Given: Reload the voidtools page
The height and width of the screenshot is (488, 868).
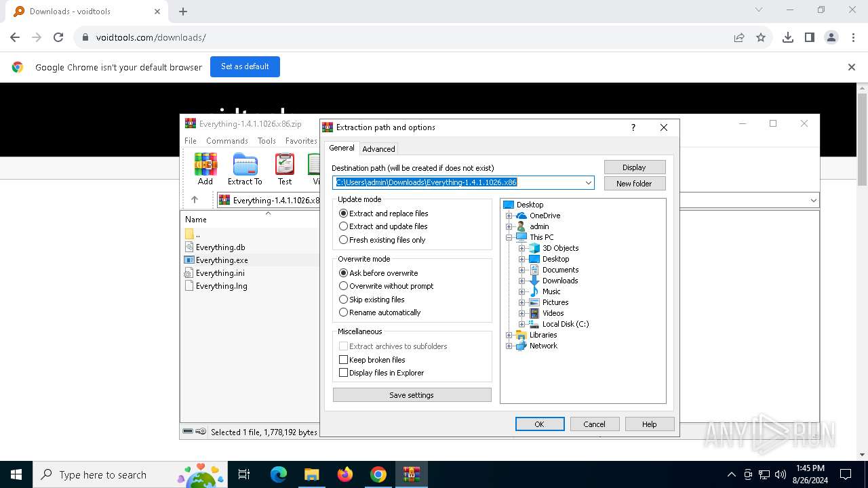Looking at the screenshot, I should click(58, 37).
